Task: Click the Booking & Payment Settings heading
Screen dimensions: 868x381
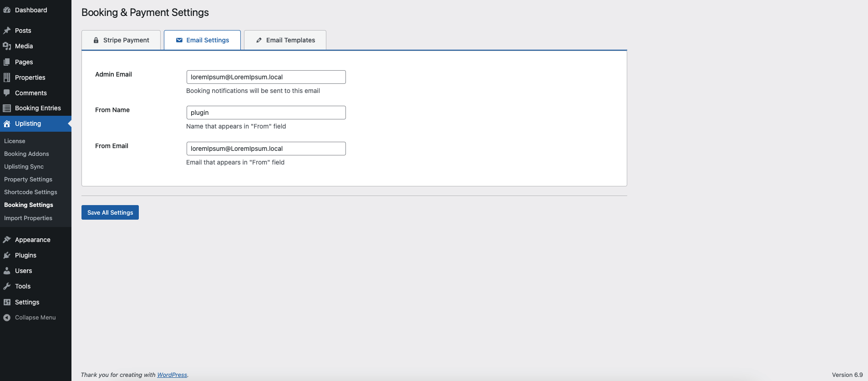Action: tap(145, 12)
